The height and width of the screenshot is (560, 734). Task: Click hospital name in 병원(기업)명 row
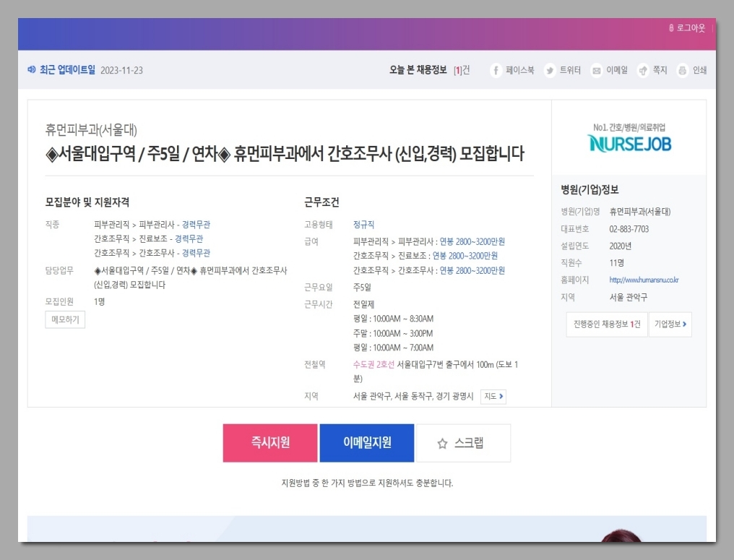click(640, 212)
